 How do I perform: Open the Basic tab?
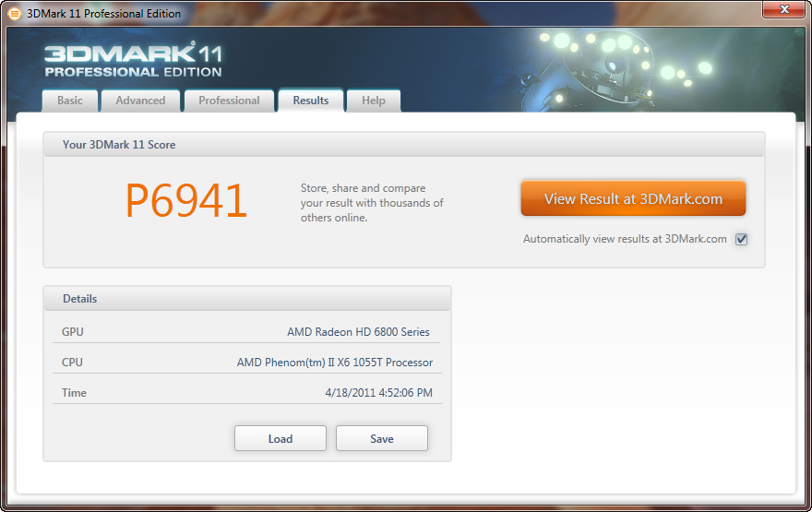point(70,101)
